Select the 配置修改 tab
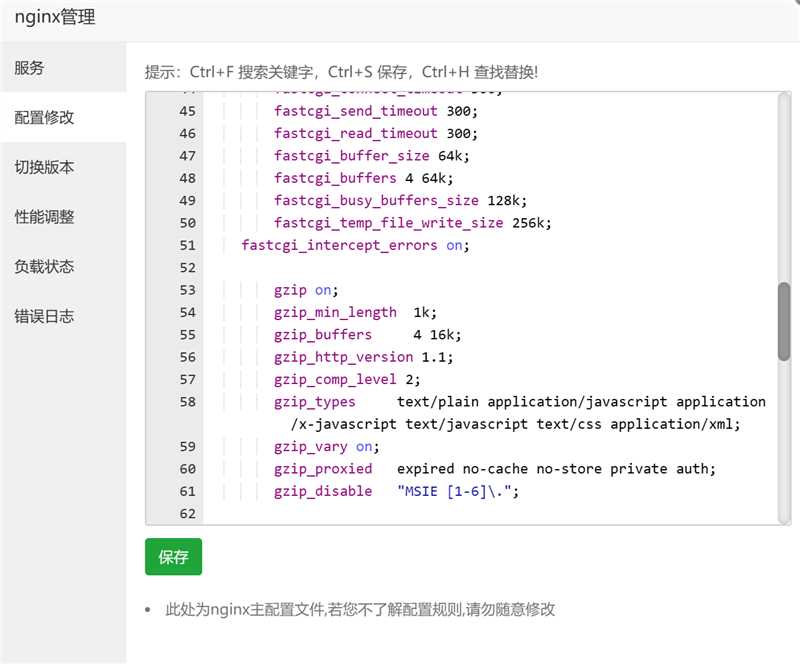 click(x=63, y=117)
